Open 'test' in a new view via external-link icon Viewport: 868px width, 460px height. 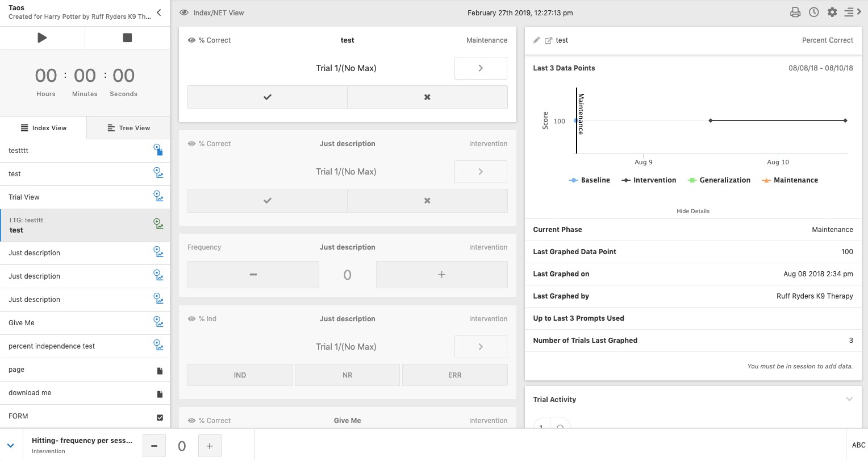[x=548, y=40]
